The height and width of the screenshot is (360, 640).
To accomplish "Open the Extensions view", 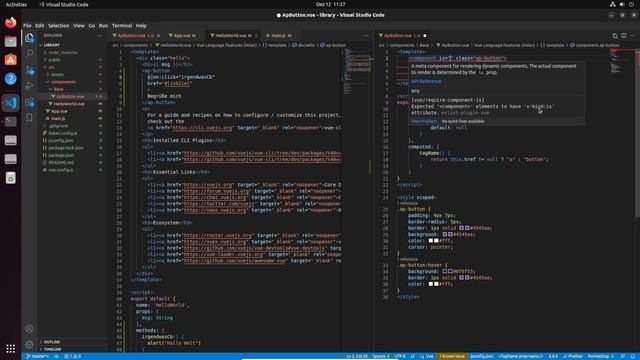I will coord(29,102).
